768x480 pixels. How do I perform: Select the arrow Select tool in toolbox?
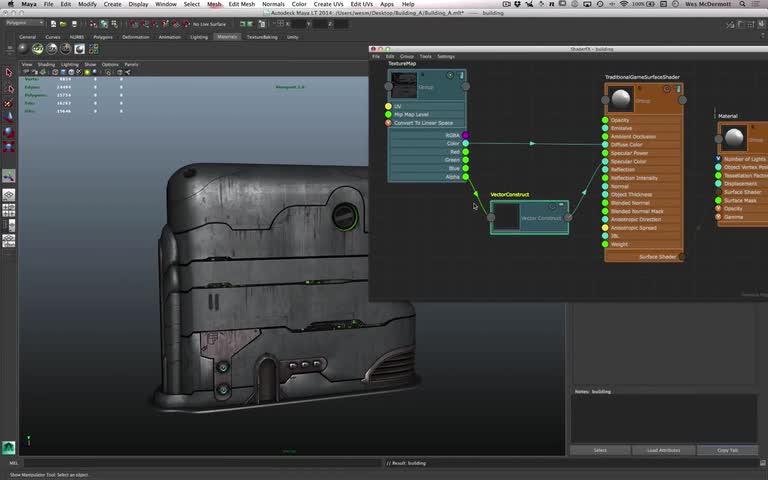click(x=9, y=72)
